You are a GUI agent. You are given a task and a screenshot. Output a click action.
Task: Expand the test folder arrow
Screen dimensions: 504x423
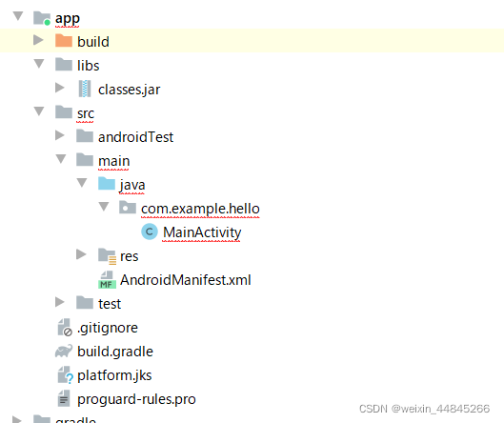pyautogui.click(x=59, y=302)
